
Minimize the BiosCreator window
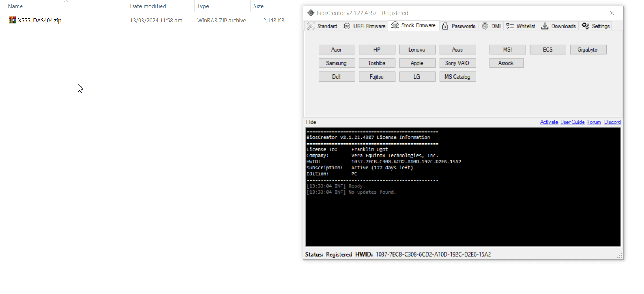pyautogui.click(x=568, y=13)
